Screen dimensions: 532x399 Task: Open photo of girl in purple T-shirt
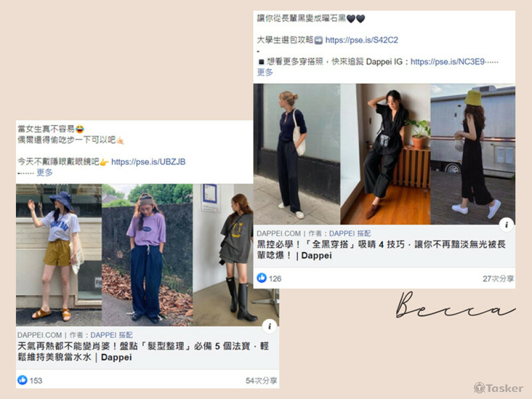147,255
